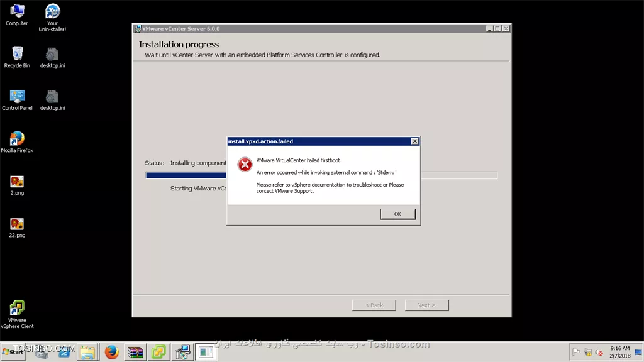Select the 22.png image file on desktop

17,228
